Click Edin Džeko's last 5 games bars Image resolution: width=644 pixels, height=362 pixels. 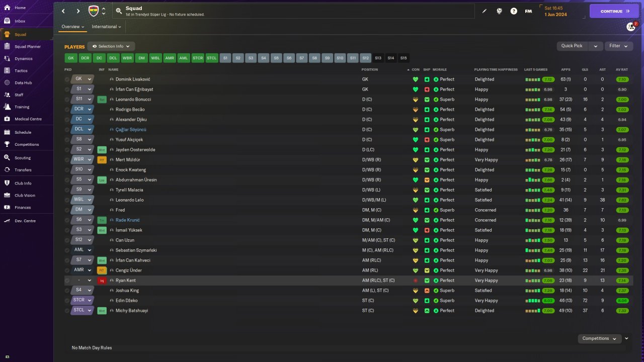tap(532, 301)
